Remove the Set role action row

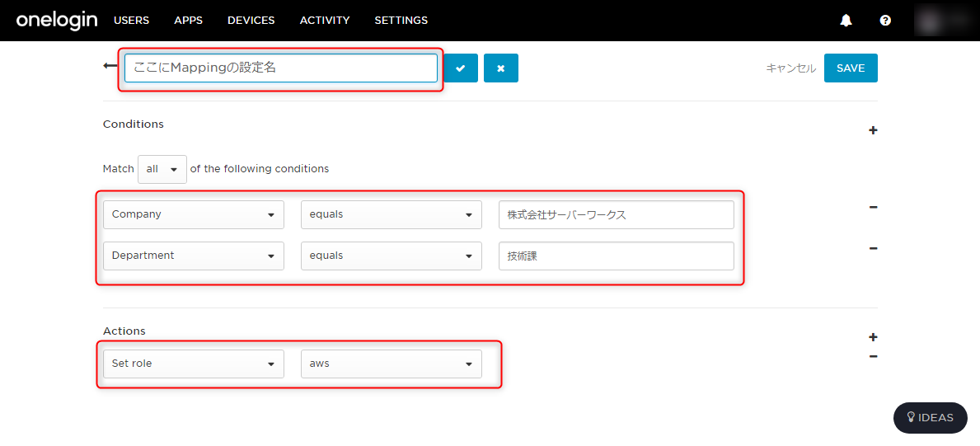(x=873, y=356)
